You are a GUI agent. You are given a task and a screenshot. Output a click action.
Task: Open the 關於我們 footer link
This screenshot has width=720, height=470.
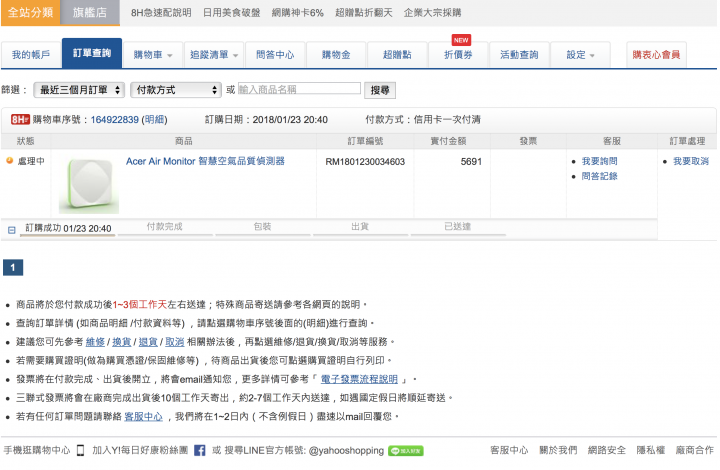pyautogui.click(x=558, y=450)
